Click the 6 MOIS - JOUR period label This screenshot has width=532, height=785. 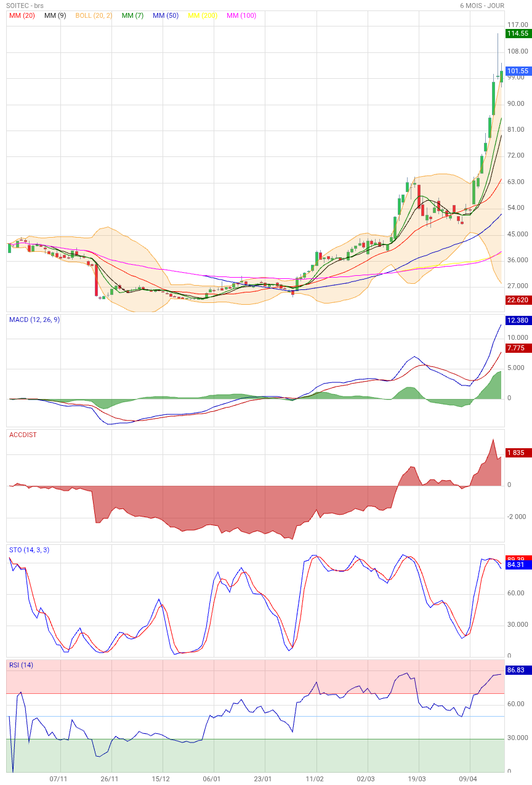pyautogui.click(x=482, y=6)
